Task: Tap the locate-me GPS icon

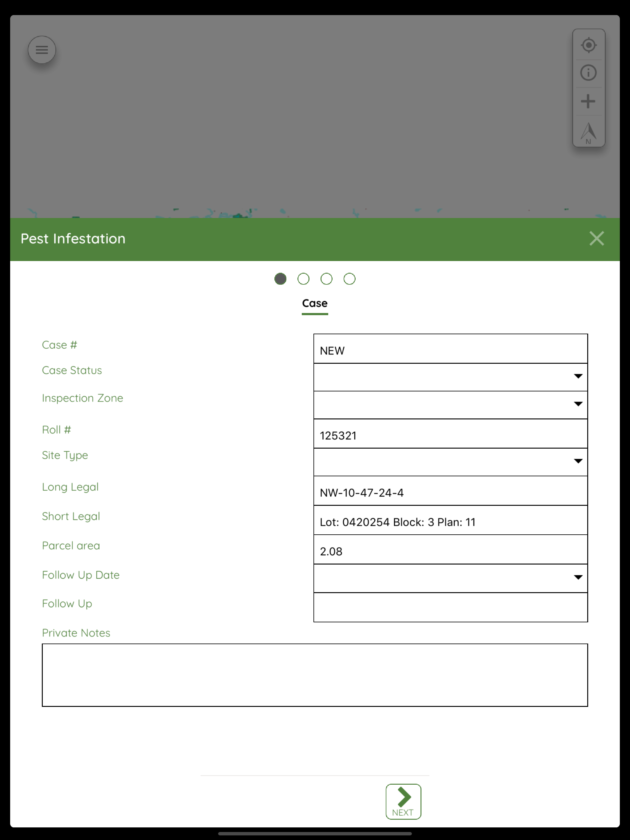Action: [x=588, y=45]
